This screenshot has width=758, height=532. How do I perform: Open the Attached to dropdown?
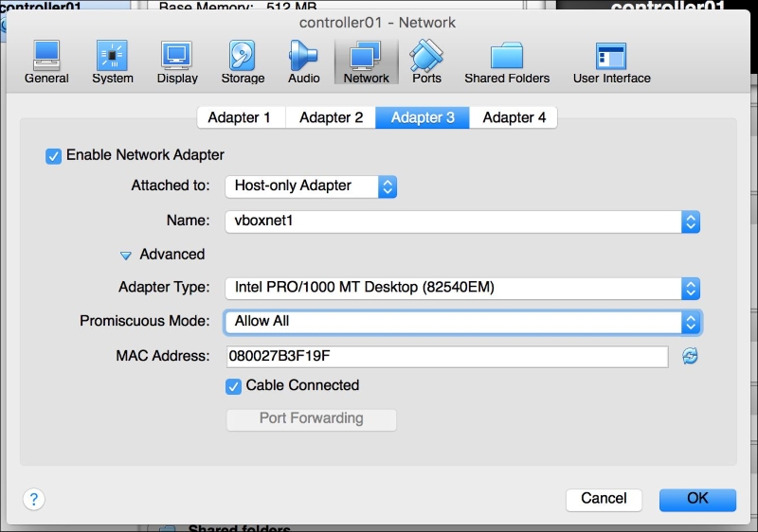coord(311,186)
